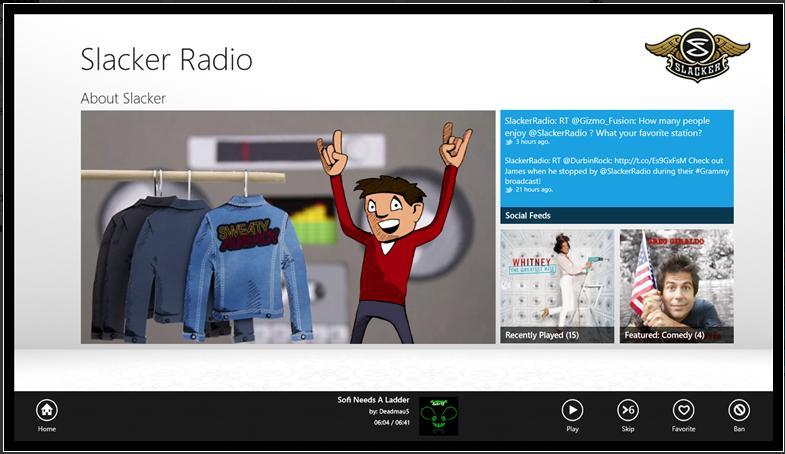Open the Featured: Comedy (4) tile
This screenshot has width=785, height=454.
[677, 286]
